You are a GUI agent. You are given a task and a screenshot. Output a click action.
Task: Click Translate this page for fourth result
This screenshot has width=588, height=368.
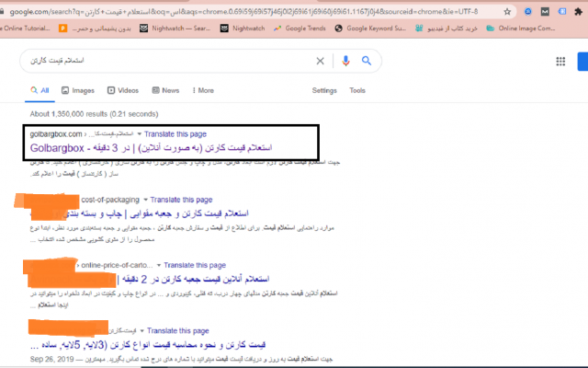[x=177, y=331]
